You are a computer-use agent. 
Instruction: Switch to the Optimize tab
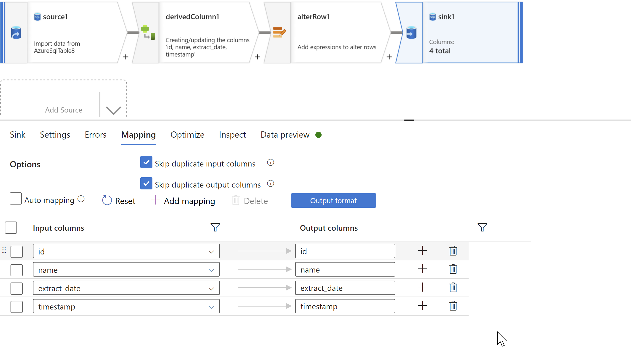187,135
